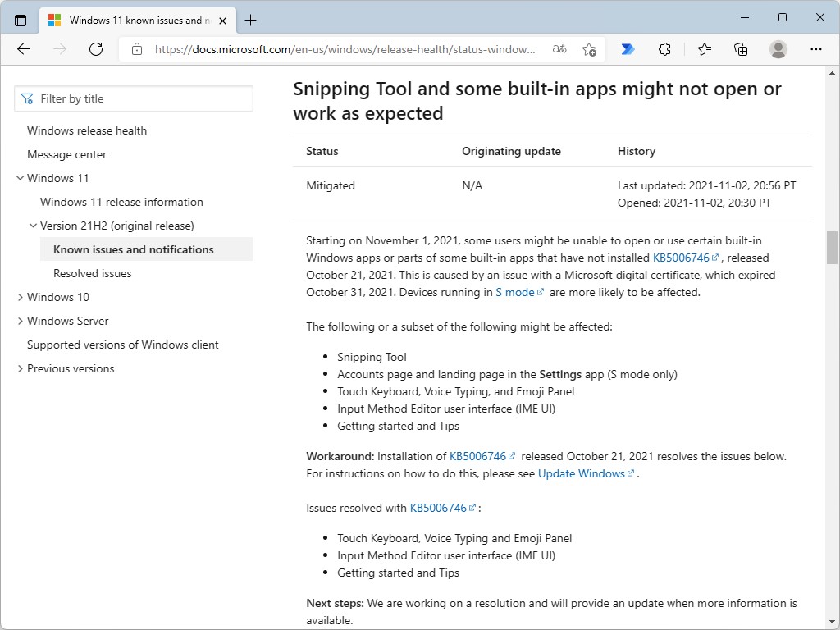Go back using the Back arrow

(24, 49)
